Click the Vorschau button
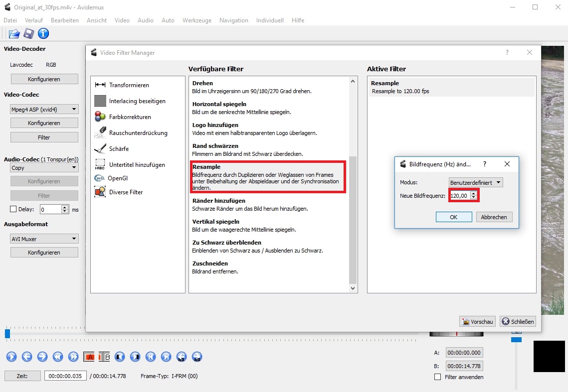The height and width of the screenshot is (392, 568). (477, 322)
